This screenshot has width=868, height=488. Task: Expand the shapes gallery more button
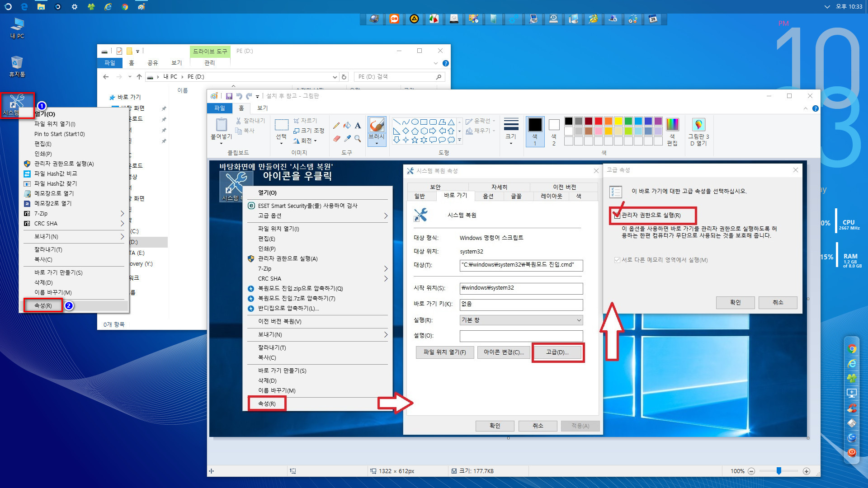point(459,140)
